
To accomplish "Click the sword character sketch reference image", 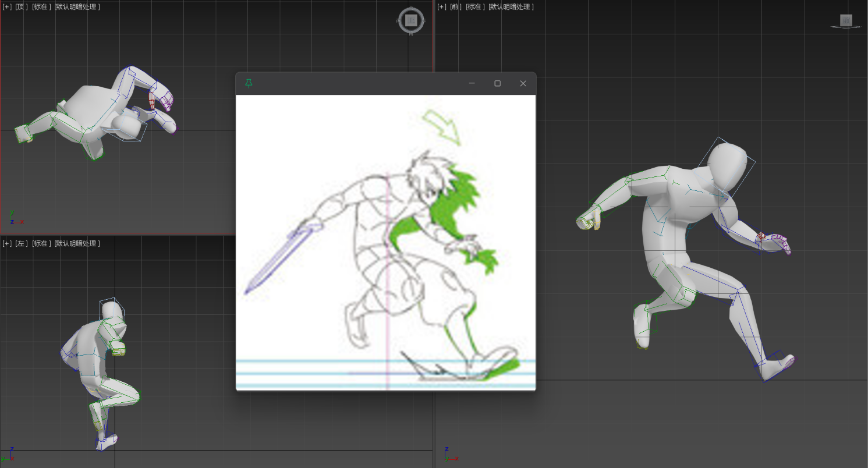I will click(x=385, y=242).
